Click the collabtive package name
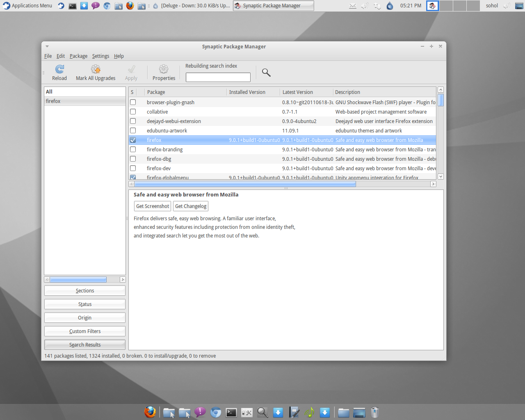Image resolution: width=525 pixels, height=420 pixels. click(x=157, y=112)
